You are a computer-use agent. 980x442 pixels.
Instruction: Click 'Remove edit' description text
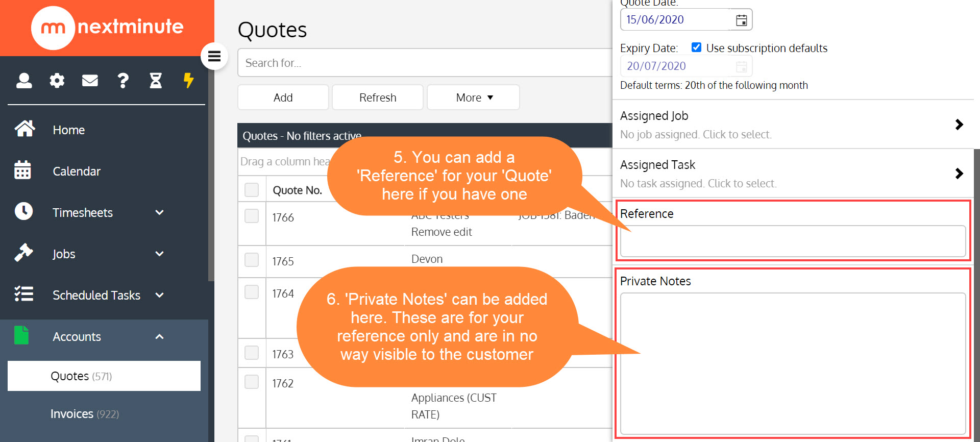[x=442, y=232]
